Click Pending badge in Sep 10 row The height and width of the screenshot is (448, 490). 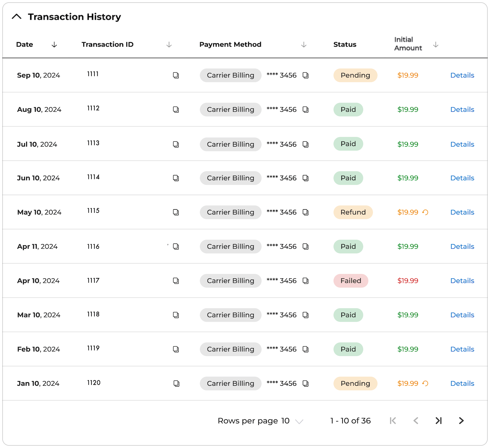click(355, 75)
